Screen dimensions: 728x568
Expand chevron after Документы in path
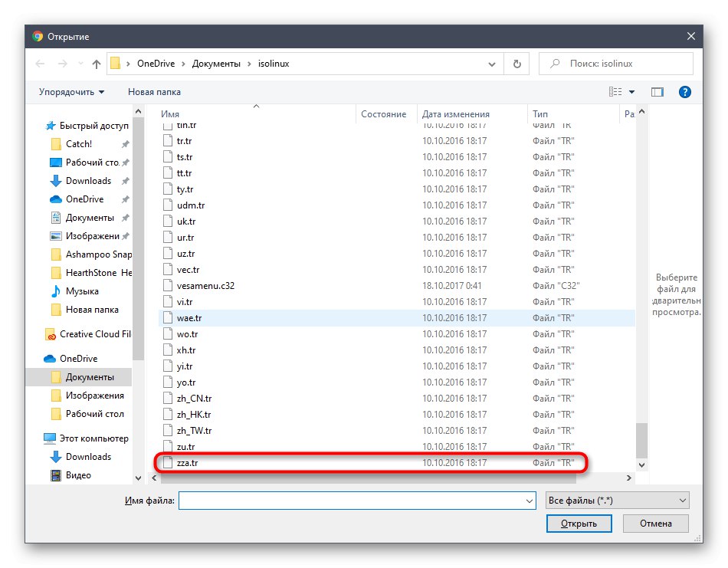[249, 64]
